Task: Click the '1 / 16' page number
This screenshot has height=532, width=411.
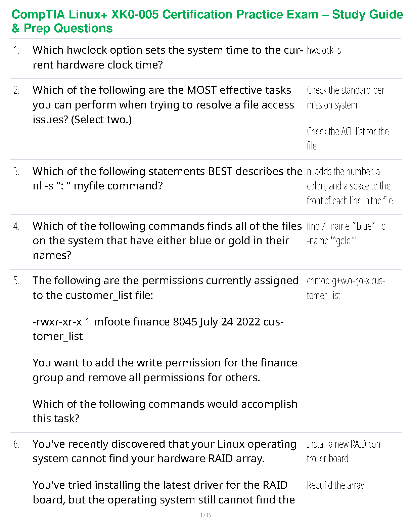Action: [205, 515]
